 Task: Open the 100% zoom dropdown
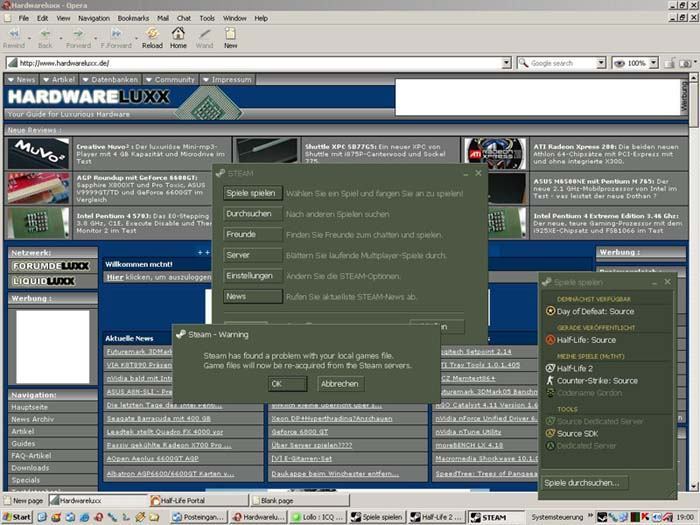coord(653,63)
